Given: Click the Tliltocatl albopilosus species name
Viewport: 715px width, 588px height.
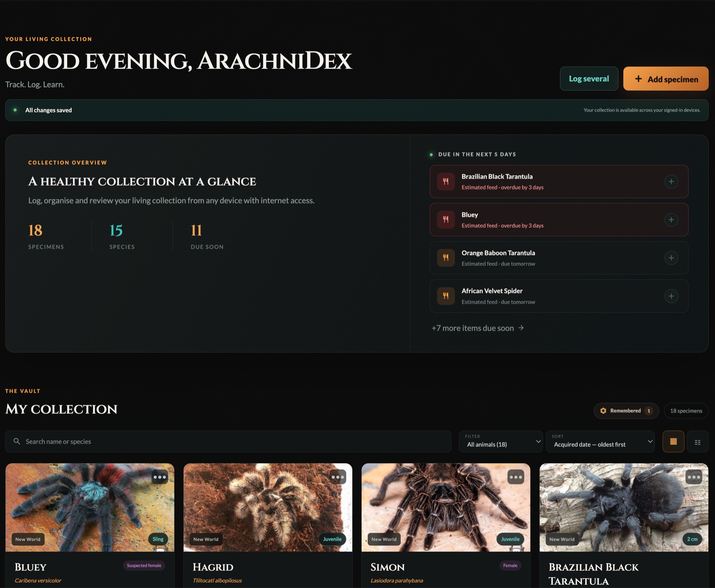Looking at the screenshot, I should [217, 580].
